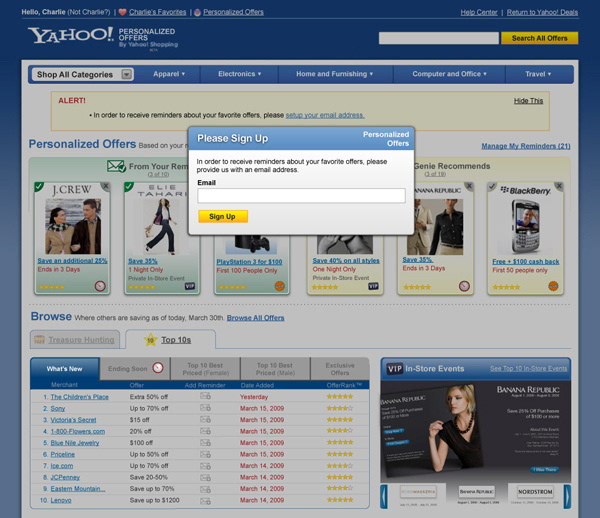Viewport: 600px width, 518px height.
Task: Expand the Apparel menu
Action: pyautogui.click(x=169, y=74)
